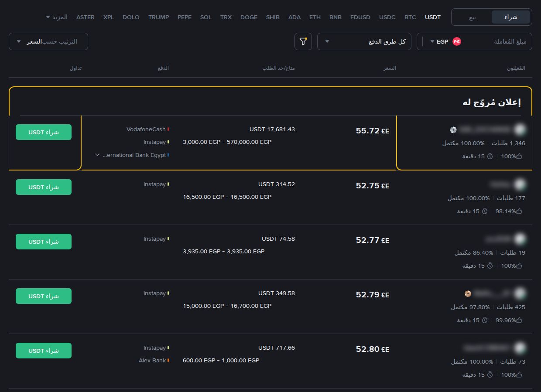Switch to the شراء (buy) toggle
This screenshot has height=392, width=541.
pos(511,17)
